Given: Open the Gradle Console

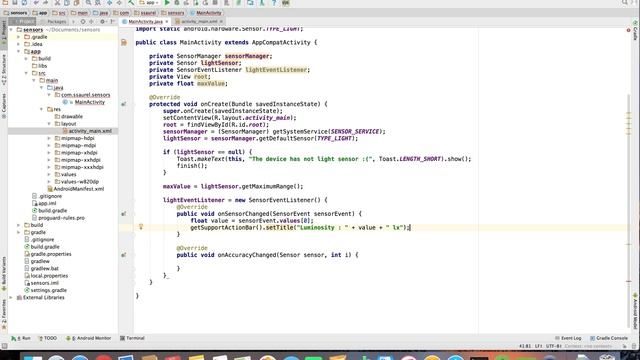Looking at the screenshot, I should coord(609,338).
